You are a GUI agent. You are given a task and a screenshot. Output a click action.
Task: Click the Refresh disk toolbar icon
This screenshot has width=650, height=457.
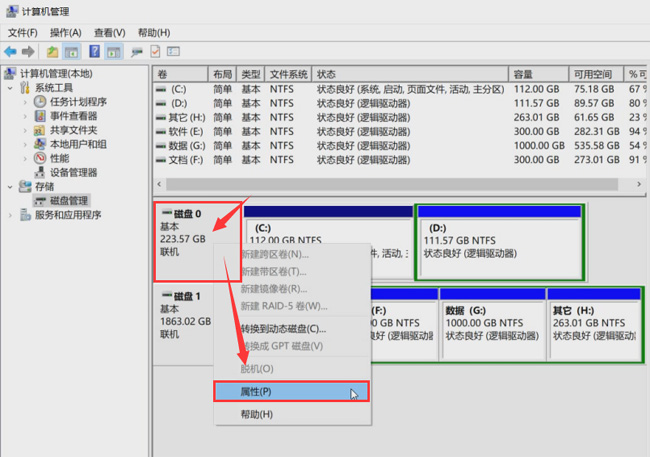[136, 52]
